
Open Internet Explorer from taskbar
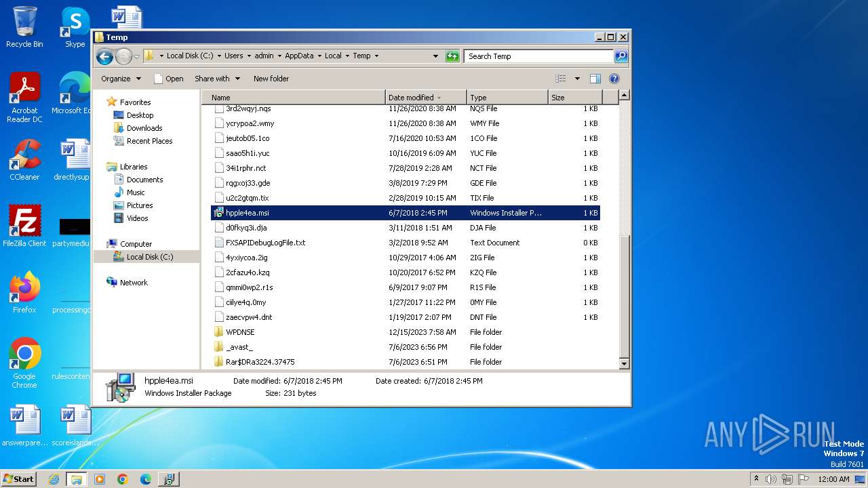(x=54, y=479)
